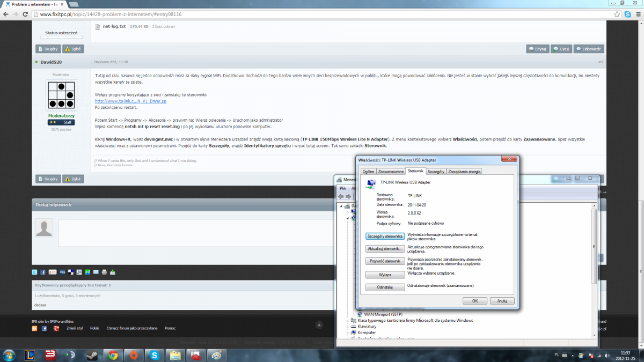
Task: Click the download icon in share row
Action: point(113,272)
